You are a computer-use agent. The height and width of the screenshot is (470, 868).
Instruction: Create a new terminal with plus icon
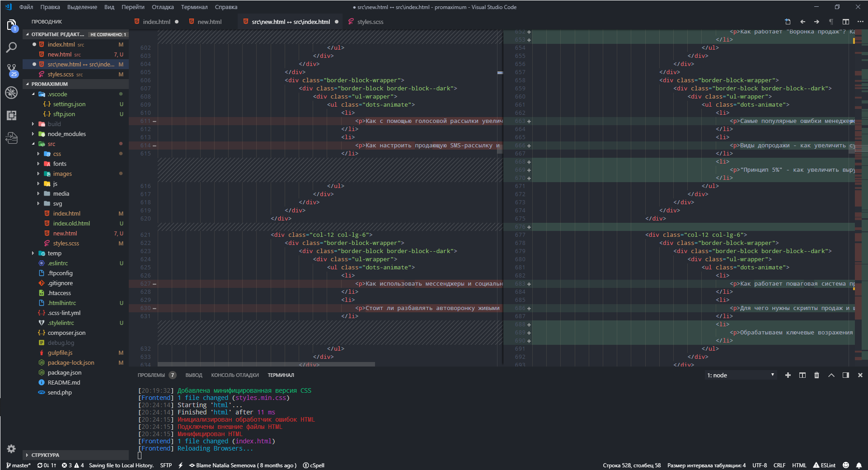(x=788, y=375)
